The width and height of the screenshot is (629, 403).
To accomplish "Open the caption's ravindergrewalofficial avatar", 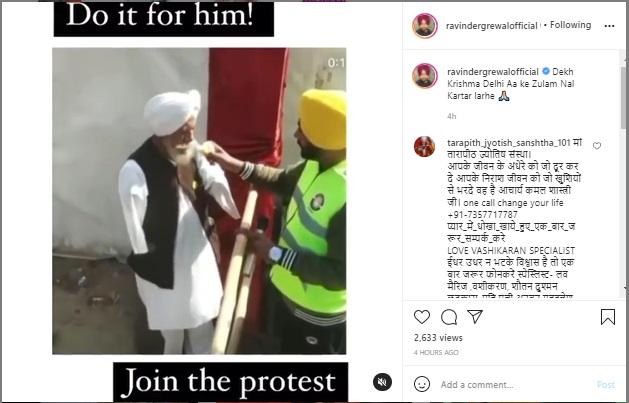I will tap(425, 75).
